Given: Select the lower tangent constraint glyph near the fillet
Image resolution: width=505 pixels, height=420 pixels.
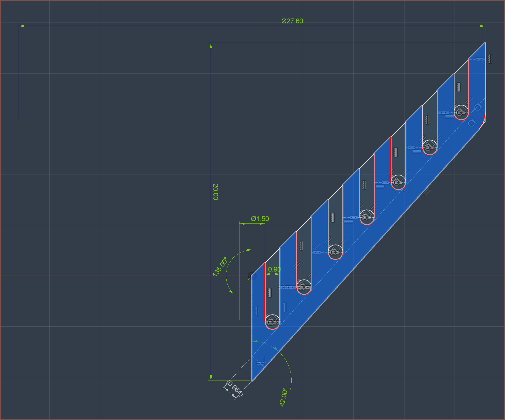Looking at the screenshot, I should 471,123.
